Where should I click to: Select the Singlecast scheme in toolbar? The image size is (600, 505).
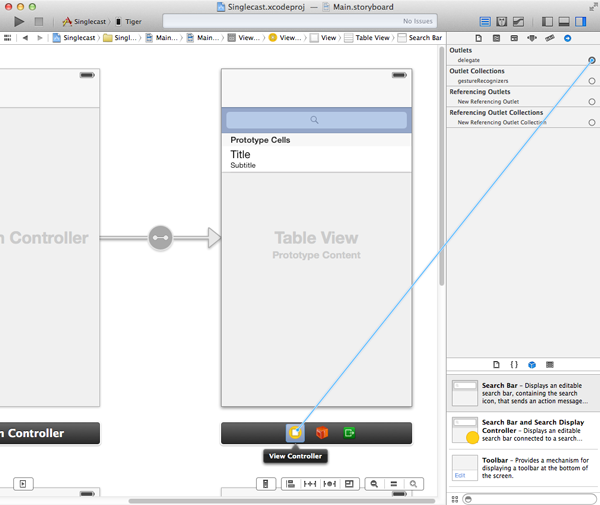pos(86,22)
